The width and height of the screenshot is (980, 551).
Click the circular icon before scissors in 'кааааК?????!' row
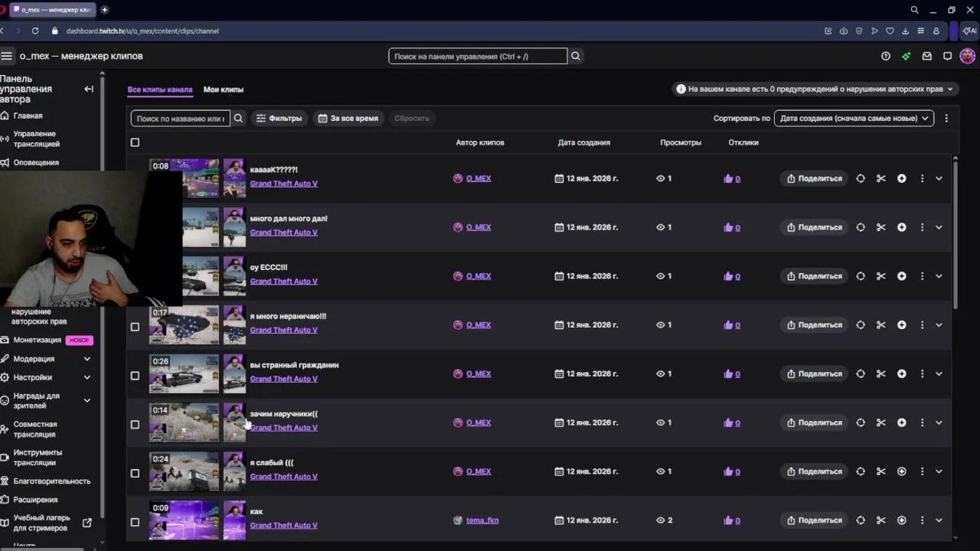[x=861, y=178]
